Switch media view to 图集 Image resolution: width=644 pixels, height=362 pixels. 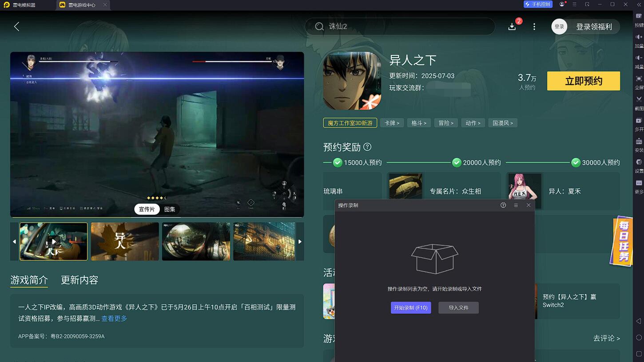170,209
